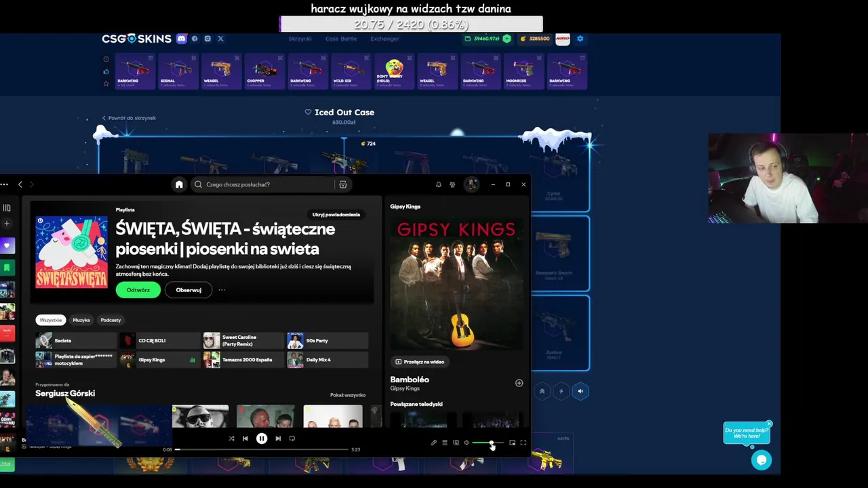This screenshot has height=488, width=868.
Task: Skip to next track
Action: 278,439
